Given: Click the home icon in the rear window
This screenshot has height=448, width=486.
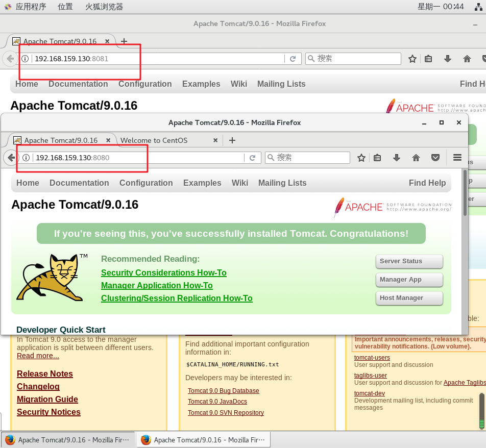Looking at the screenshot, I should tap(467, 59).
